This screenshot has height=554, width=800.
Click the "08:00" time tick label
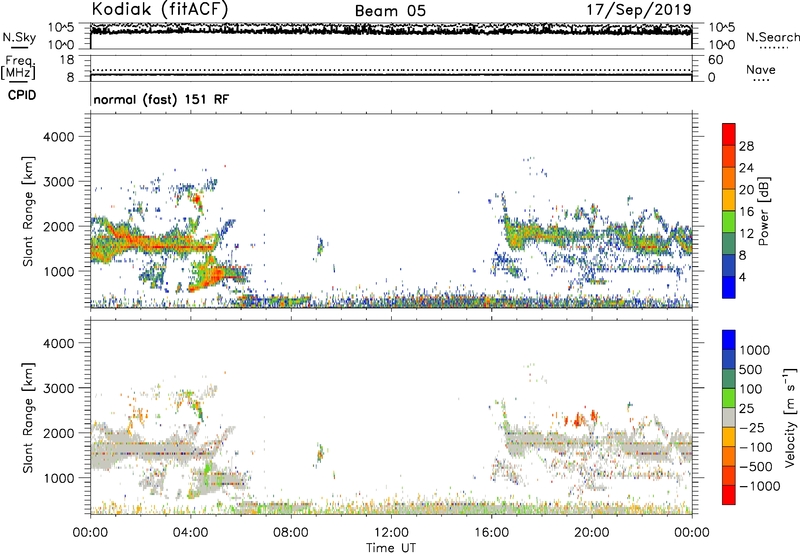(291, 533)
